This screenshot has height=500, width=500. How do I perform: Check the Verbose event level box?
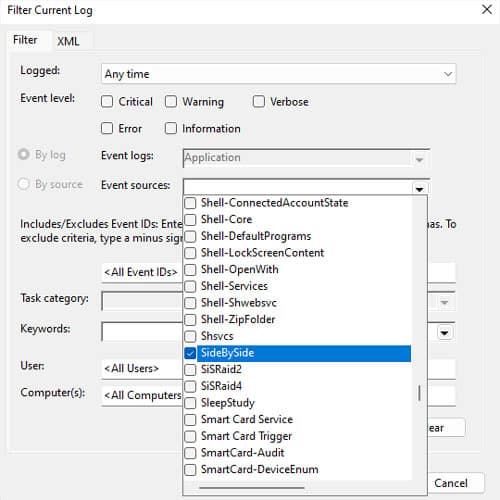(x=259, y=102)
